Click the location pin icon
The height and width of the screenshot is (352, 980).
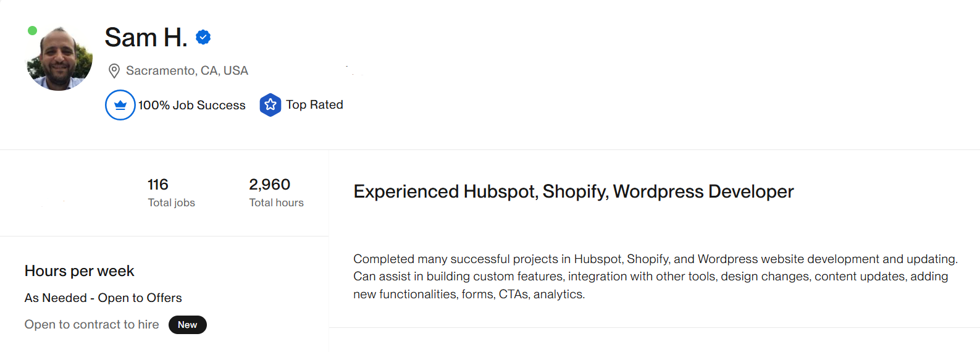click(x=114, y=71)
